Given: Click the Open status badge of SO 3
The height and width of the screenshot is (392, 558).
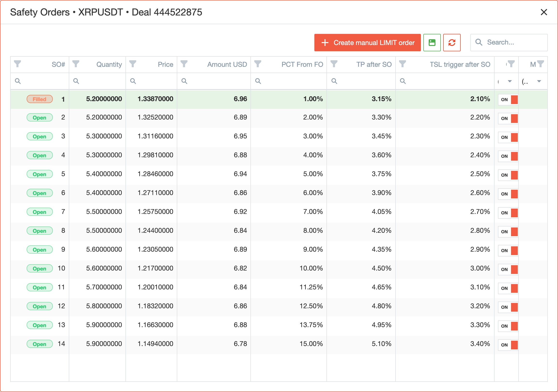Looking at the screenshot, I should click(40, 136).
